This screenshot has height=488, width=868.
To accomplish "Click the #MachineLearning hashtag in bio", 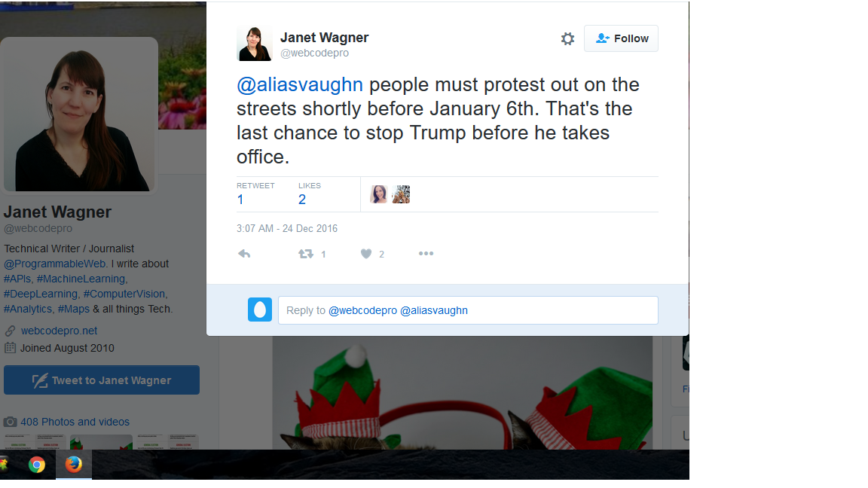I will click(81, 279).
